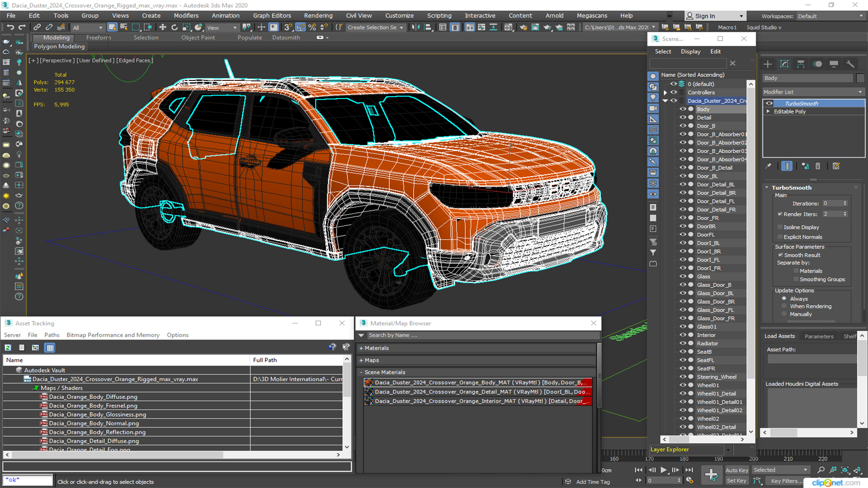The image size is (868, 488).
Task: Click Sign In button
Action: (x=714, y=16)
